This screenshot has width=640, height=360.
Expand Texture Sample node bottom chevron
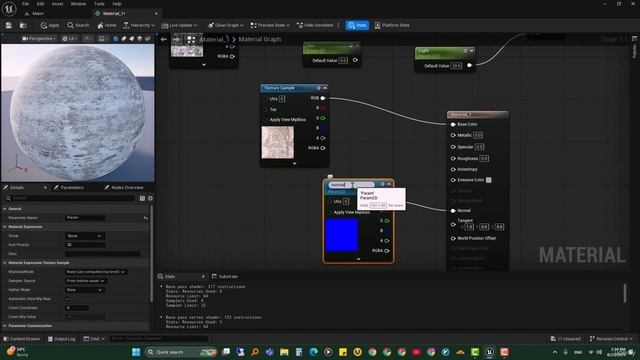point(294,163)
